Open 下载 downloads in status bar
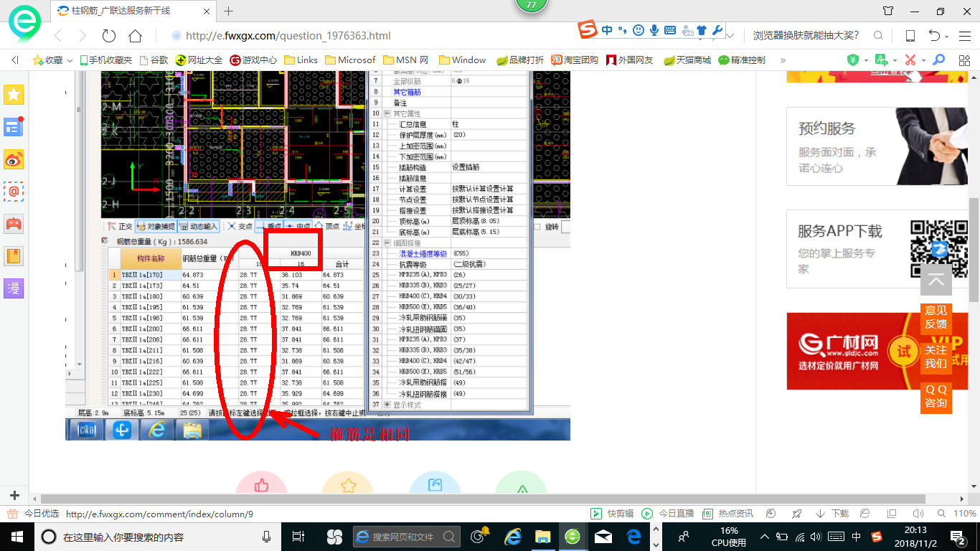This screenshot has height=551, width=980. [832, 514]
